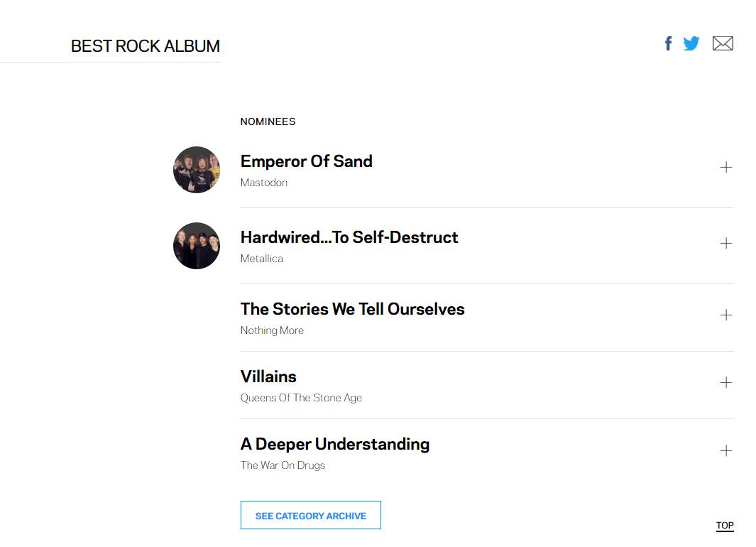The image size is (756, 547).
Task: Open the Metallica band photo thumbnail
Action: pos(197,246)
